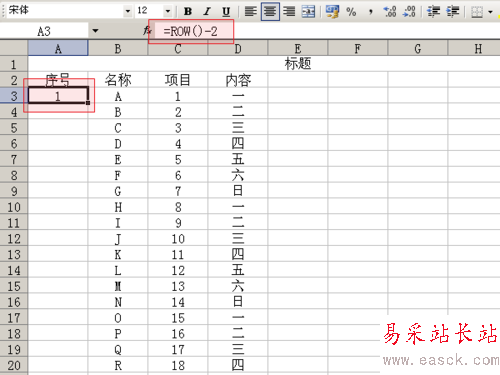Click the 项目 header cell
This screenshot has height=375, width=500.
click(x=178, y=80)
